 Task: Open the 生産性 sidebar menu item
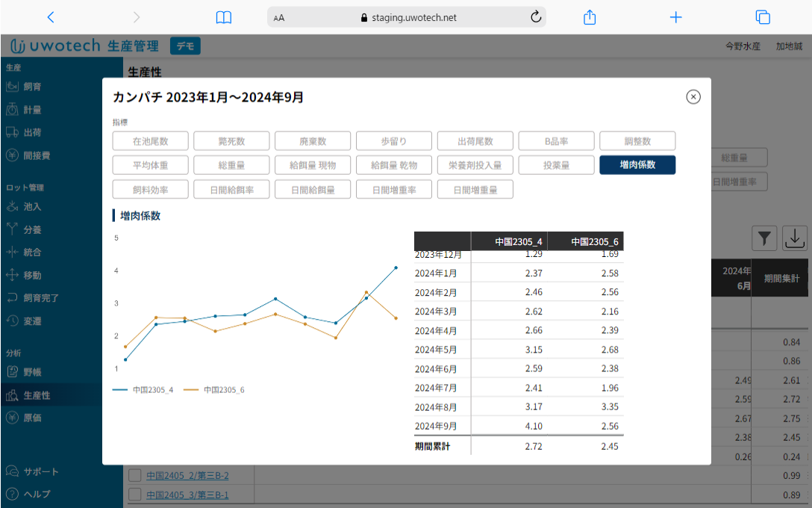pyautogui.click(x=37, y=395)
